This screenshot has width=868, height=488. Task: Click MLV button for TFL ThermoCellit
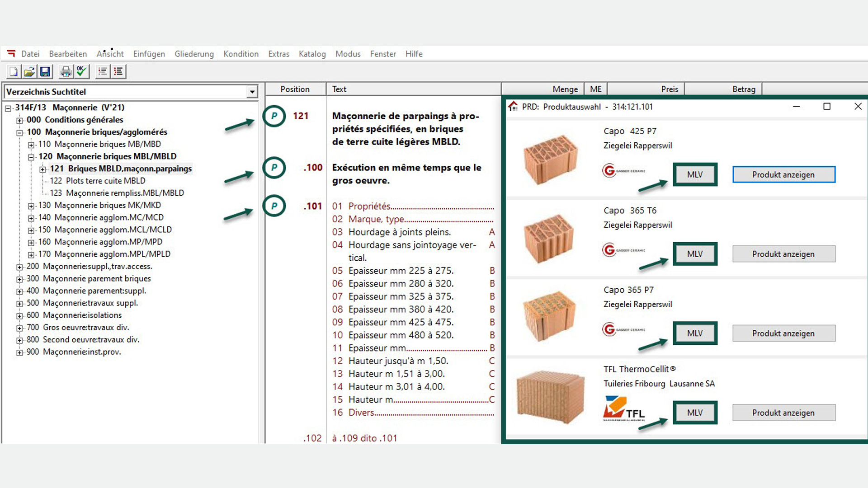pos(695,413)
